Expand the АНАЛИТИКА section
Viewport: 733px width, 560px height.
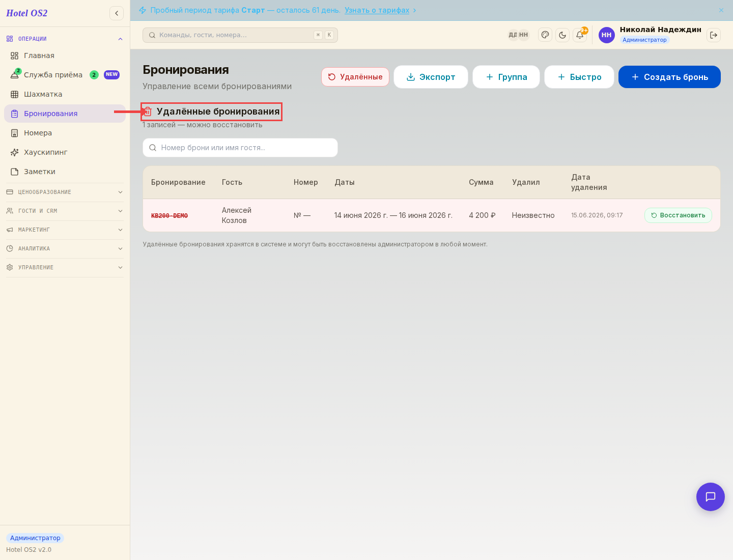pos(65,248)
